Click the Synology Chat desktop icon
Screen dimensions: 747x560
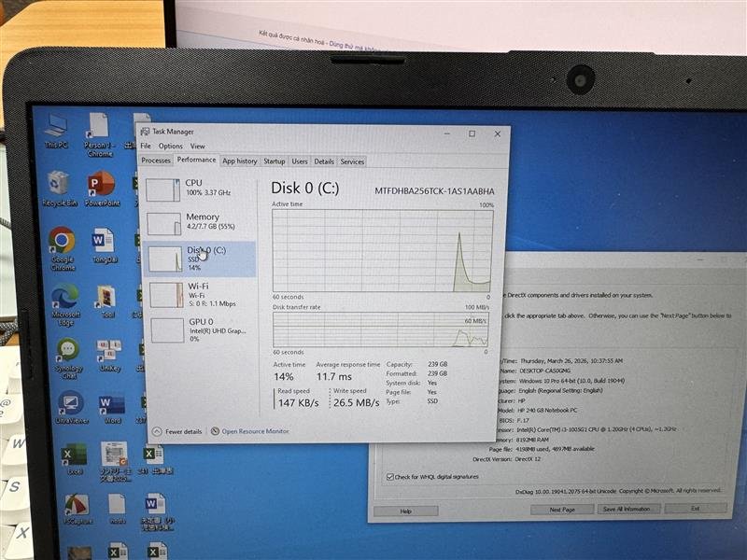click(x=68, y=358)
